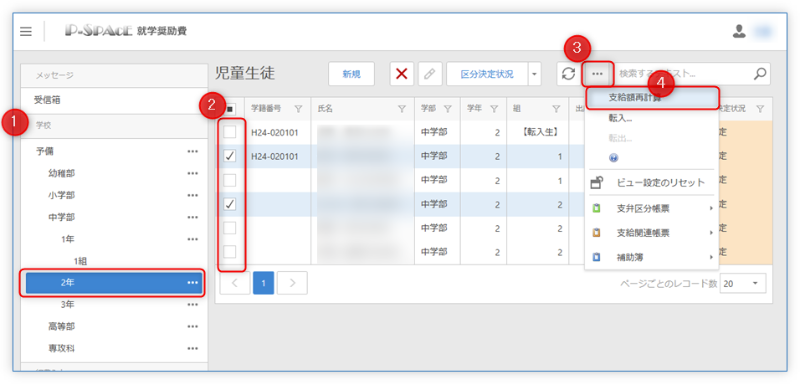
Task: Open the hamburger navigation menu
Action: pos(26,32)
